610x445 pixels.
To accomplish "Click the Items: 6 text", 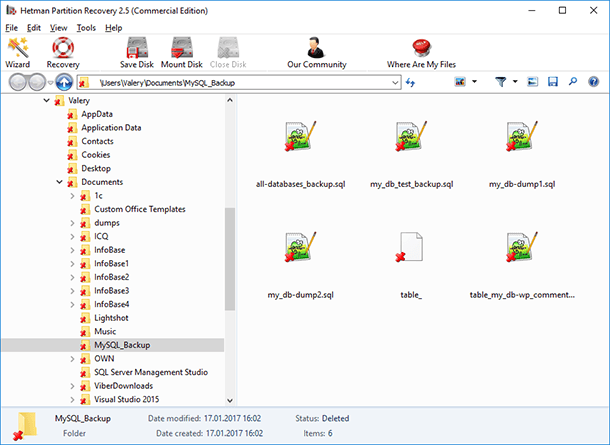I will pyautogui.click(x=318, y=433).
